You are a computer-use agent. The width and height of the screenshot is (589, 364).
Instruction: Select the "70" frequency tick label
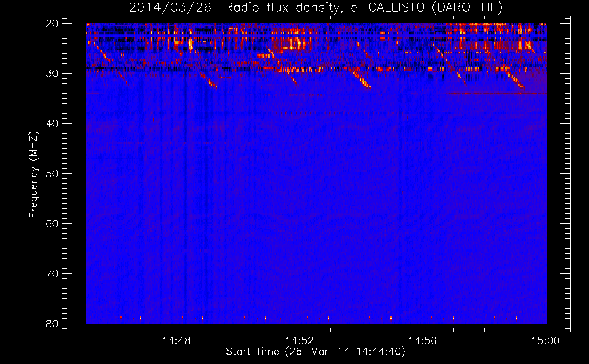pos(52,274)
